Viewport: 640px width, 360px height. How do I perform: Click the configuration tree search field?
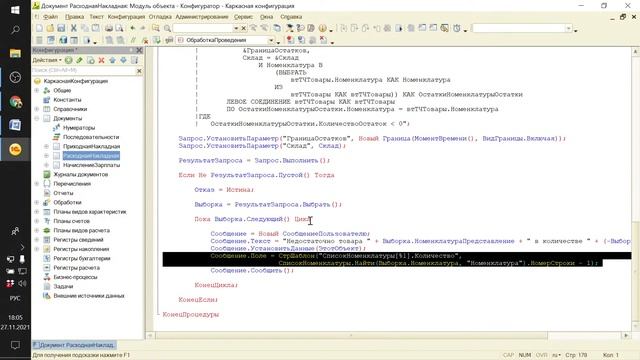tap(84, 71)
